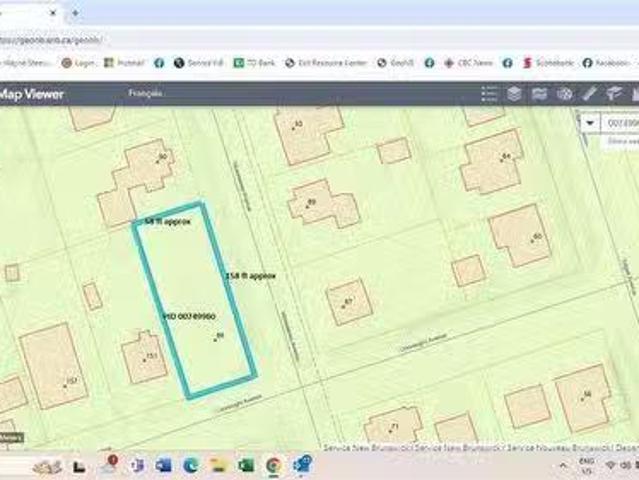Open the Scotiabank bookmark

[x=549, y=63]
